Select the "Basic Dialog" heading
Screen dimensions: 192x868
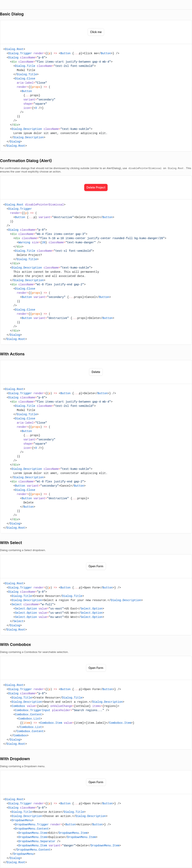[12, 14]
